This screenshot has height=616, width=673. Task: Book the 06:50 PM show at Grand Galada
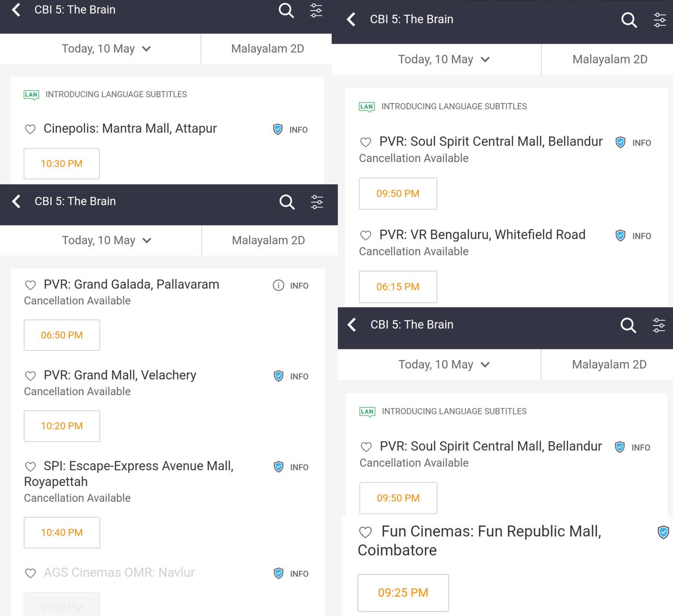click(x=62, y=335)
